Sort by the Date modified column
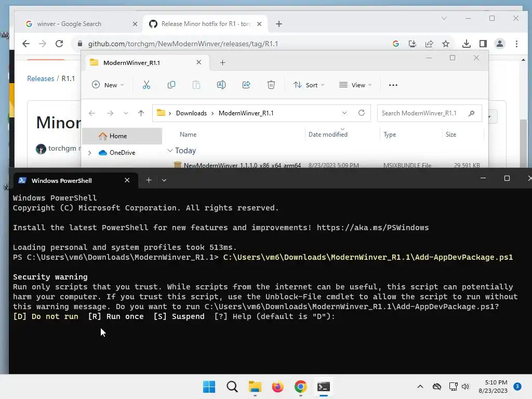Image resolution: width=532 pixels, height=399 pixels. [x=328, y=135]
